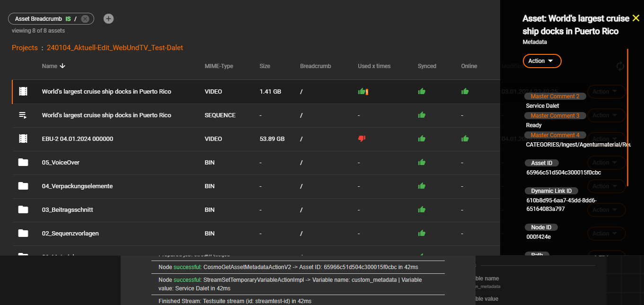
Task: Close the asset metadata panel
Action: (635, 18)
